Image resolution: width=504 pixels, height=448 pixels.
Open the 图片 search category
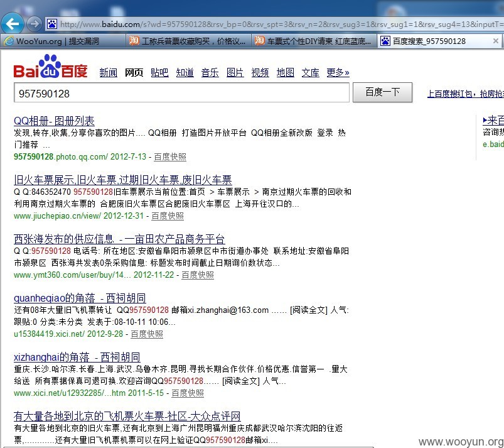(x=235, y=72)
